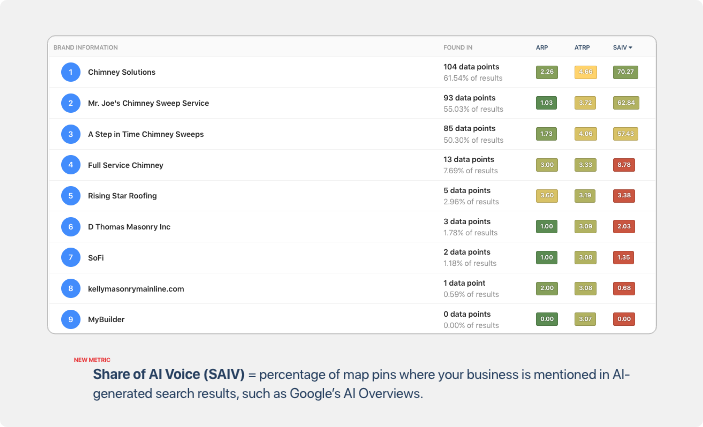Screen dimensions: 703x427
Task: Open the D Thomas Masonry Inc name
Action: 129,227
